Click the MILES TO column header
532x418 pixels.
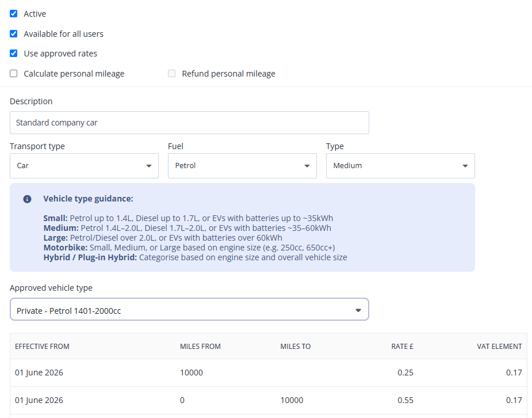295,347
